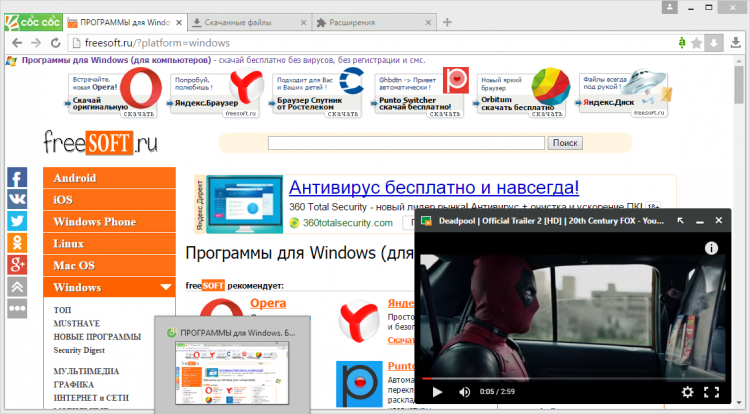Click the page vertical scrollbar thumb
This screenshot has width=750, height=414.
[x=739, y=85]
